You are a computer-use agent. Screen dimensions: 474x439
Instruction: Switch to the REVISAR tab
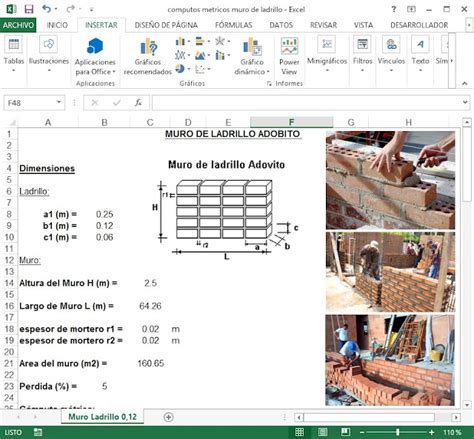click(323, 25)
